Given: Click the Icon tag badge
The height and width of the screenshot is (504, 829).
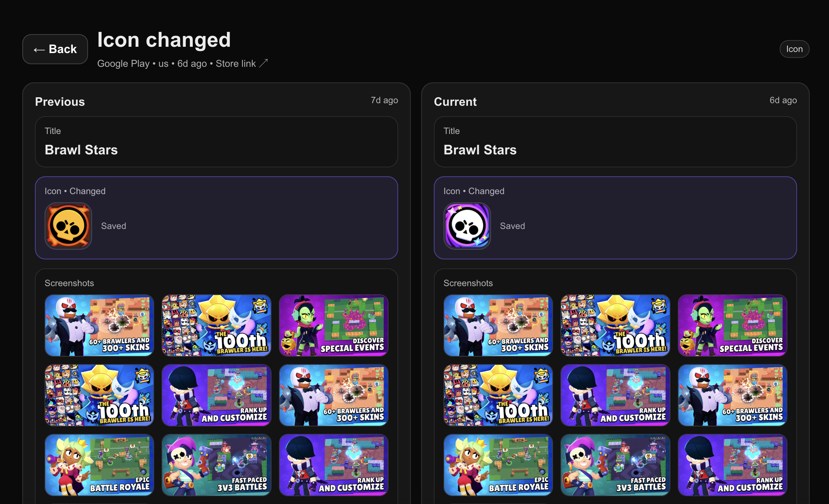Looking at the screenshot, I should coord(794,49).
